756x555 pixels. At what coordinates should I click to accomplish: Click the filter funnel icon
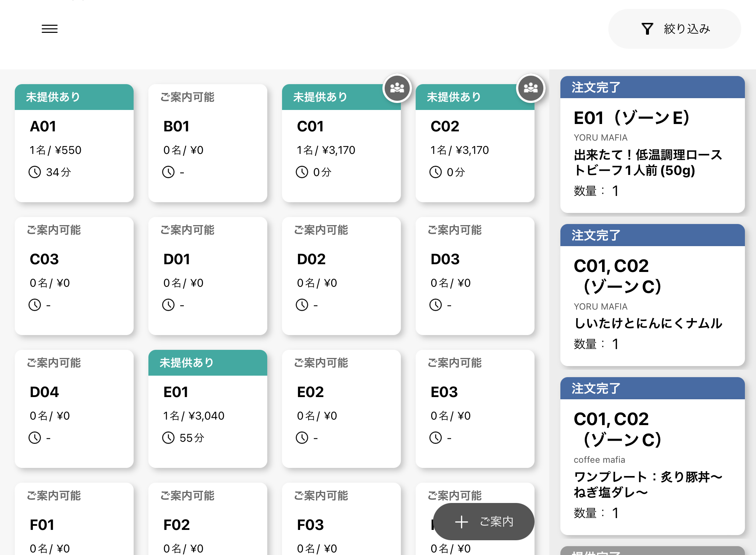[647, 29]
